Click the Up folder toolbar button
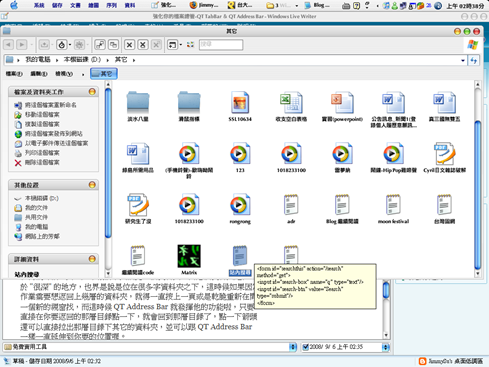 [x=44, y=45]
